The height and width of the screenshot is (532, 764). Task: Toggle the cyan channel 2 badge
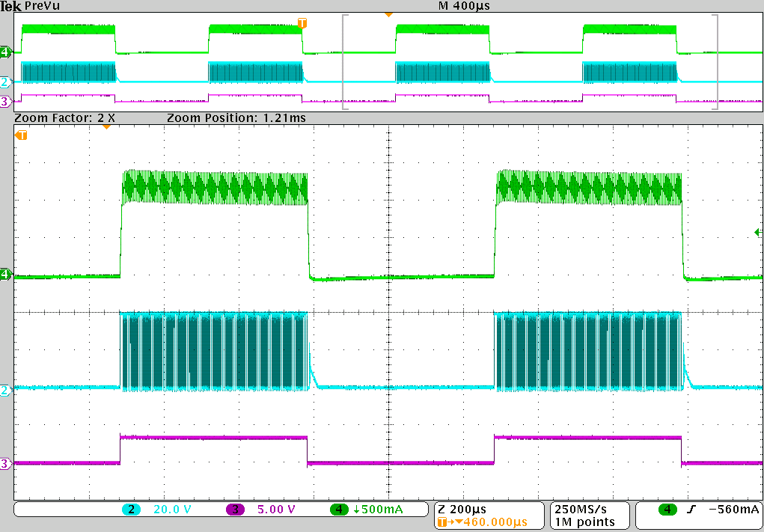[x=132, y=510]
